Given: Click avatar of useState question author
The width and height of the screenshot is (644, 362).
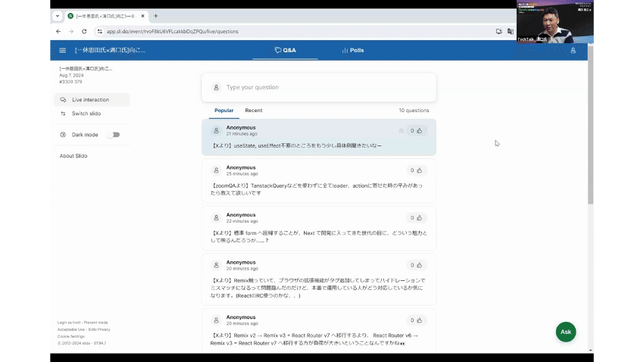Looking at the screenshot, I should [x=216, y=130].
